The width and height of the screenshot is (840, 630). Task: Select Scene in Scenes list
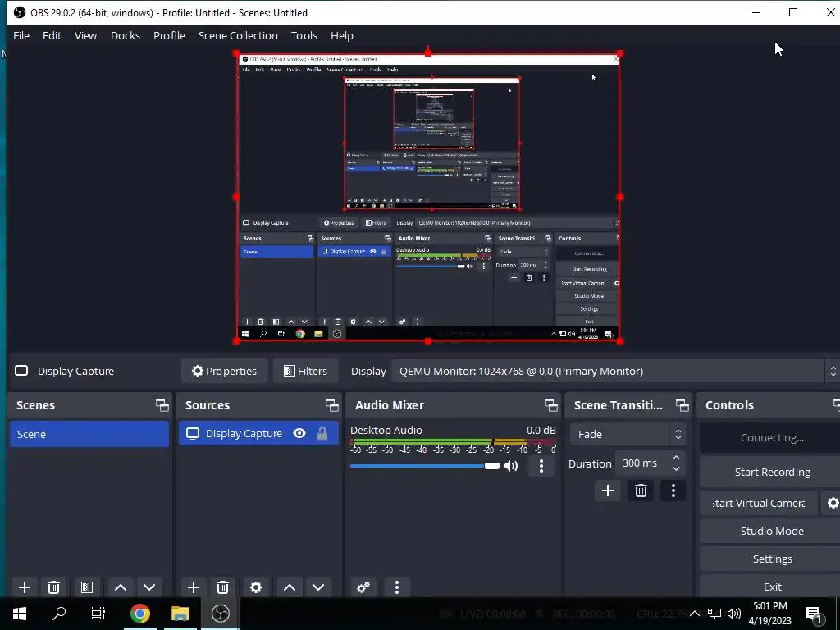coord(89,434)
